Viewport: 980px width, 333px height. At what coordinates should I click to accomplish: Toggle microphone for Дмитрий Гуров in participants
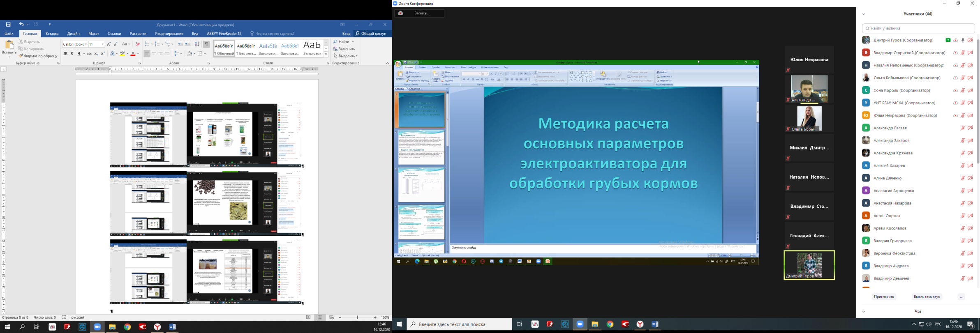(x=963, y=40)
